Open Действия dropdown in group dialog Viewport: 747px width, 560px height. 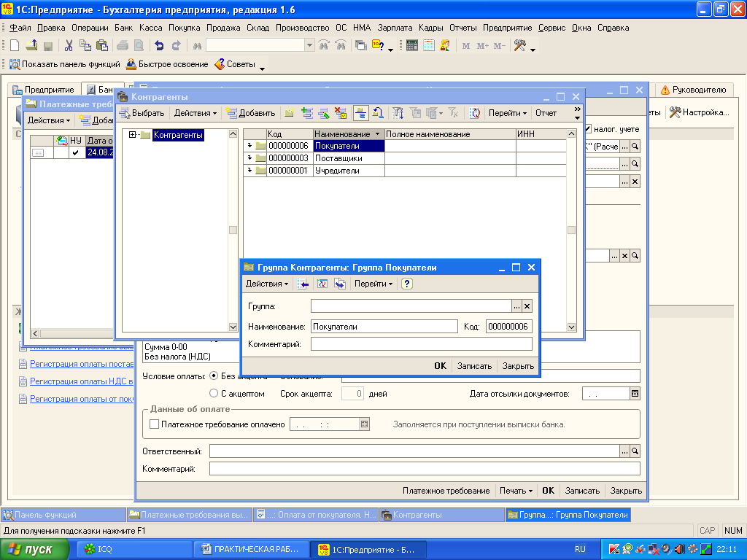point(267,284)
